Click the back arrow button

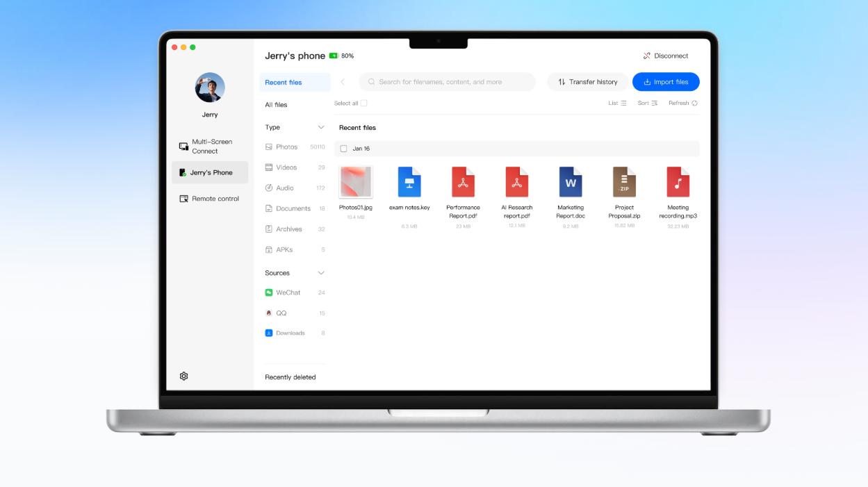(x=343, y=82)
